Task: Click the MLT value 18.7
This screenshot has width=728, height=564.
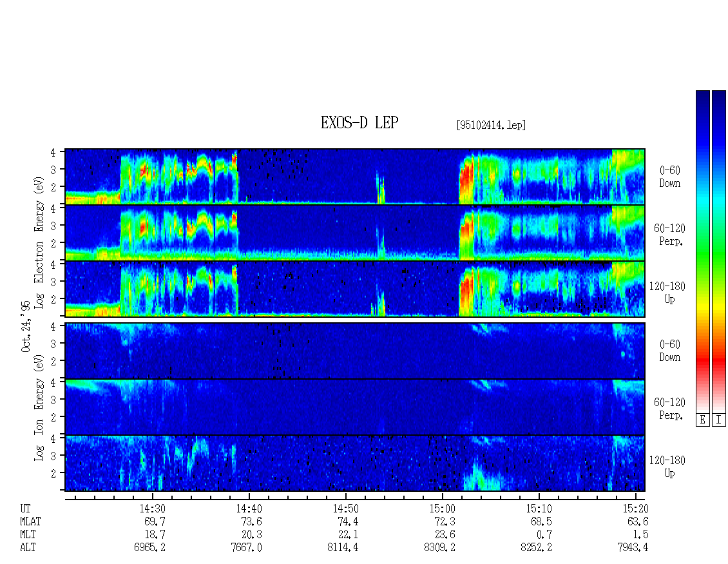Action: pyautogui.click(x=155, y=535)
